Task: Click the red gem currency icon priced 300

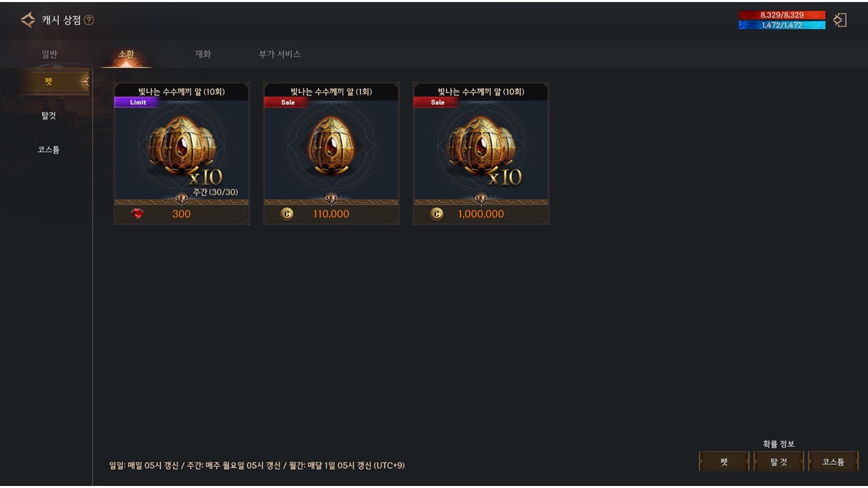Action: [138, 213]
